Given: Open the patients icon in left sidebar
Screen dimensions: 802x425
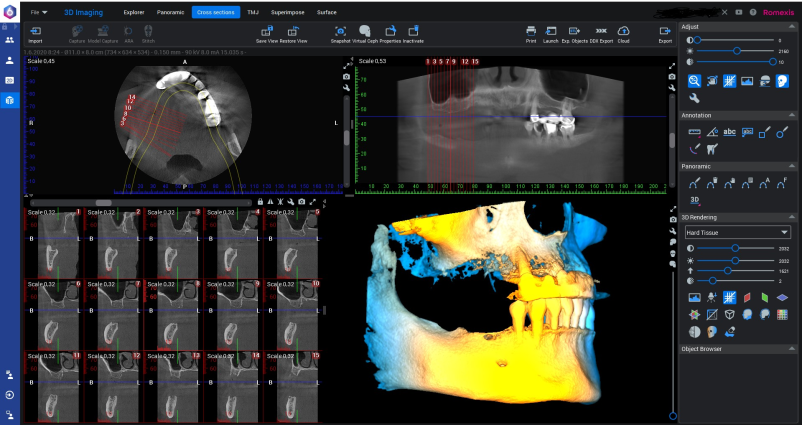Looking at the screenshot, I should (10, 40).
